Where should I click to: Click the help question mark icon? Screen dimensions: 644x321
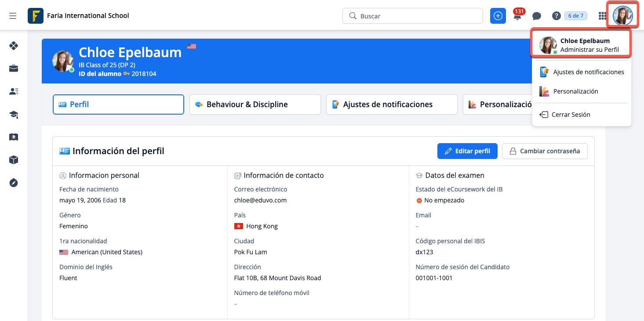[556, 16]
